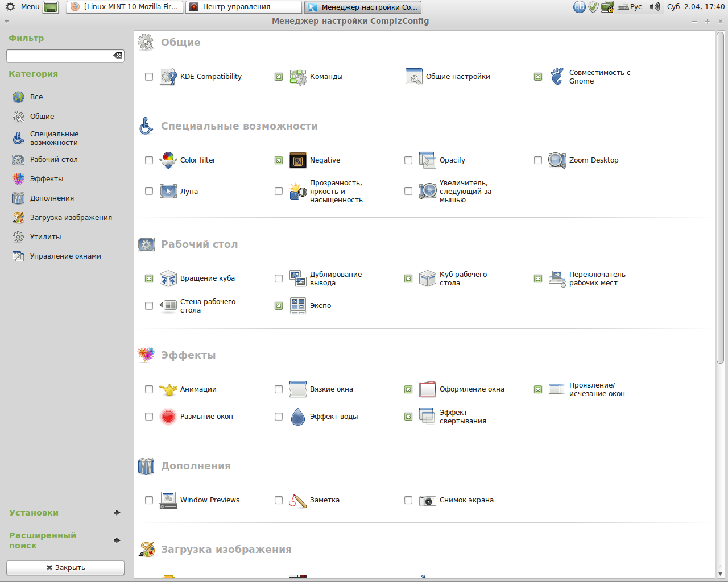Viewport: 728px width, 582px height.
Task: Click the Animations (Анимации) lamp icon
Action: (168, 389)
